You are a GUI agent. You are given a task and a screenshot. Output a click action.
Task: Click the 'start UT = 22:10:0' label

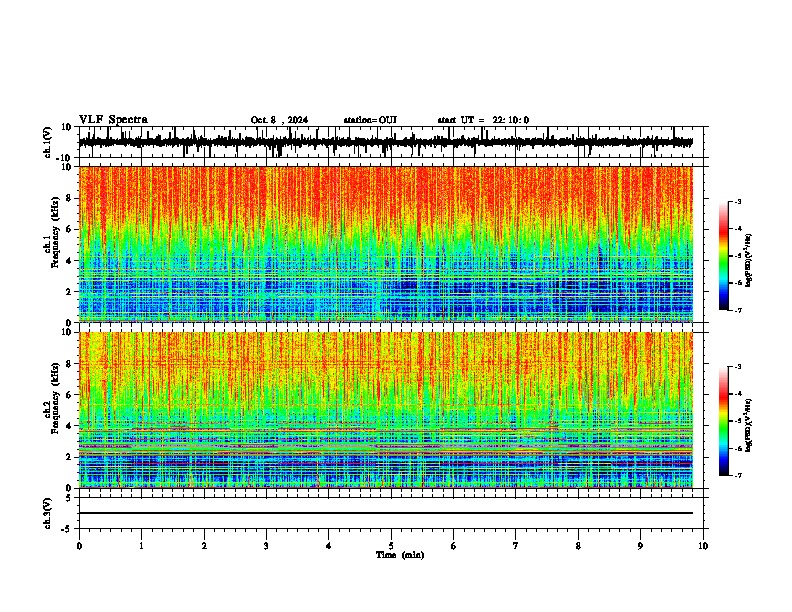[483, 120]
